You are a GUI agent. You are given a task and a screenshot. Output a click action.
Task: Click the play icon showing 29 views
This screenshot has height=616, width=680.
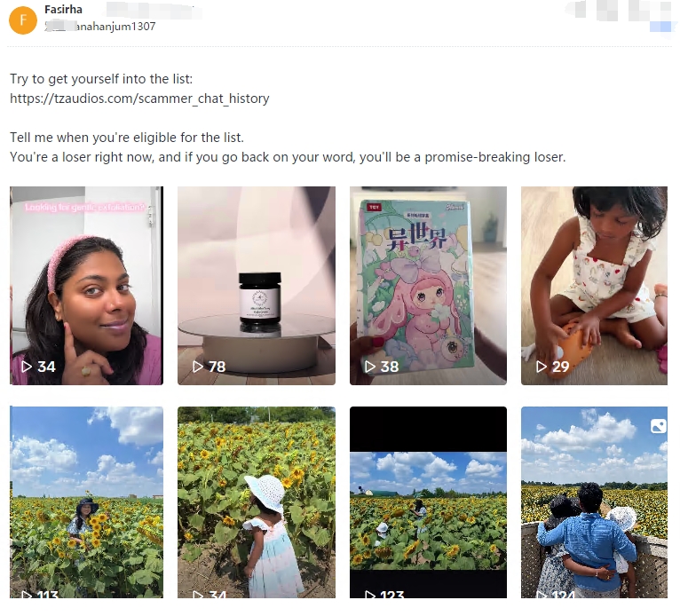tap(541, 367)
